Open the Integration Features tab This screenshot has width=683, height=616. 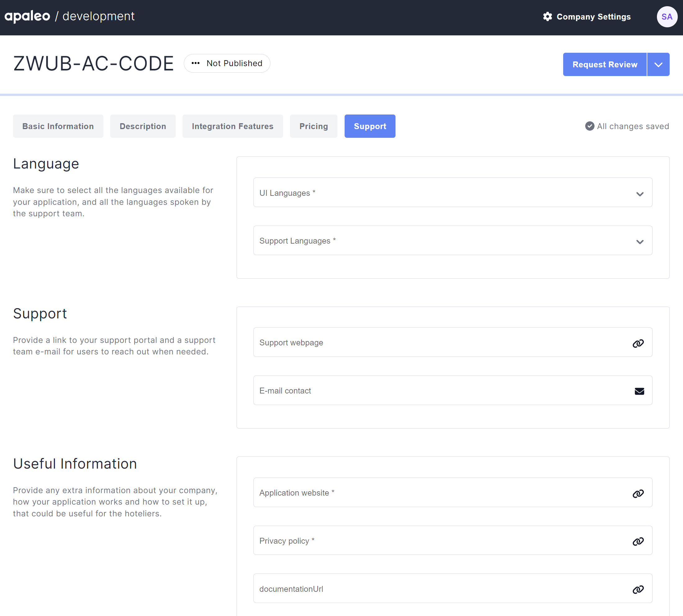point(232,126)
